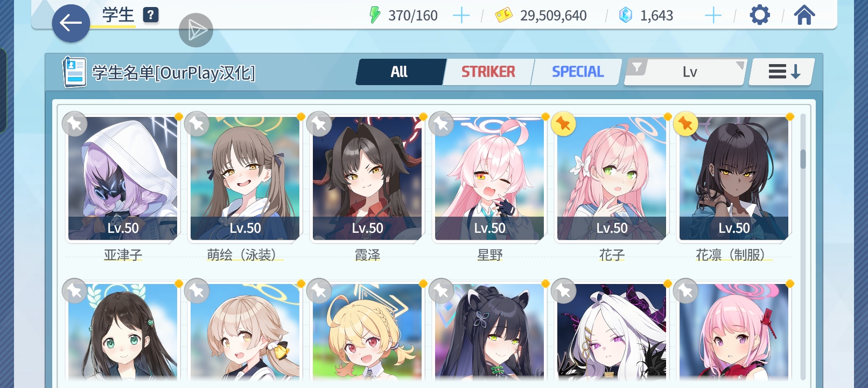868x388 pixels.
Task: Select the All students tab
Action: tap(400, 72)
